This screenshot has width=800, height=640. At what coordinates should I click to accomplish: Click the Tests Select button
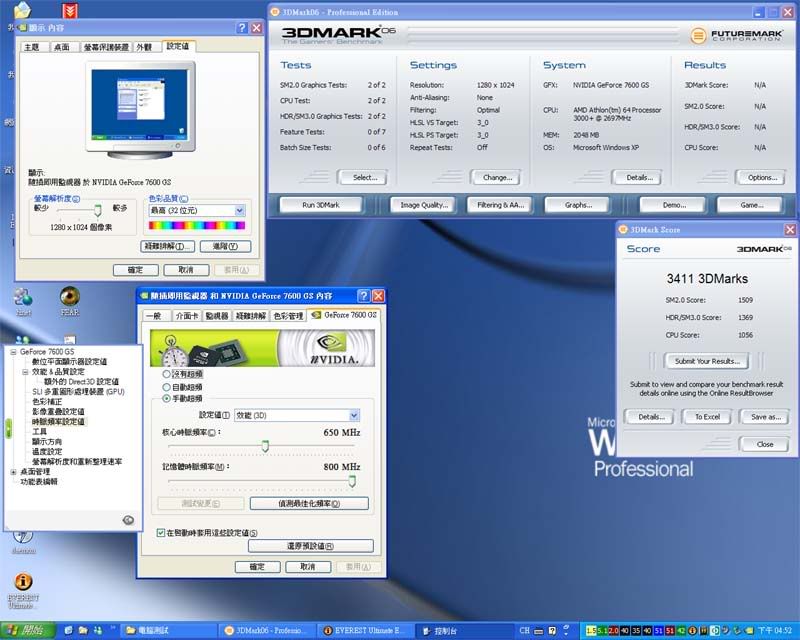point(365,178)
